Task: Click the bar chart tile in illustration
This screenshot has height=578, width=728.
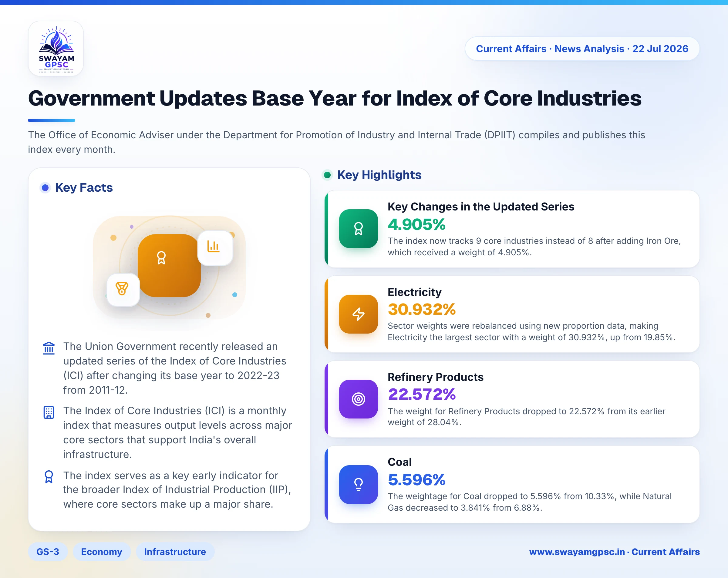Action: click(215, 248)
